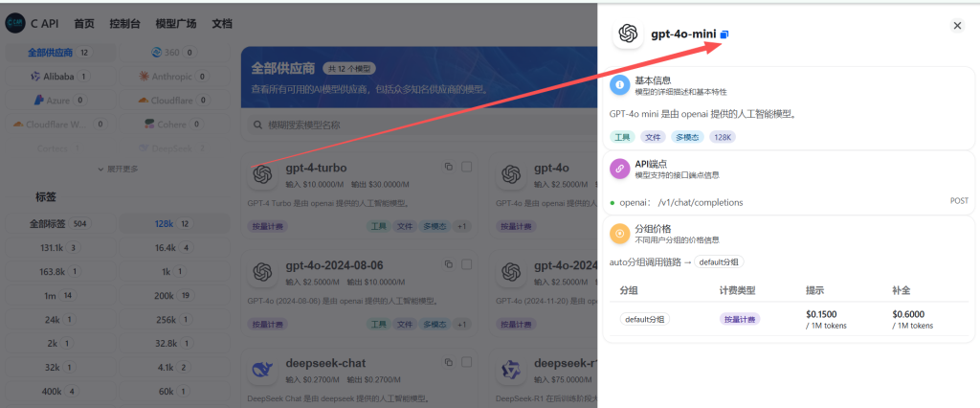
Task: Copy the gpt-4o-2024-08-06 model name icon
Action: 448,264
